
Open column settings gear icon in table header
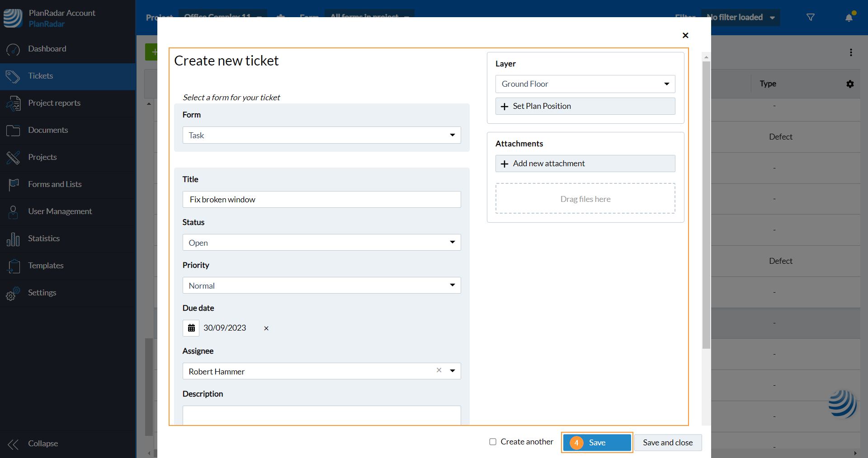click(x=850, y=84)
